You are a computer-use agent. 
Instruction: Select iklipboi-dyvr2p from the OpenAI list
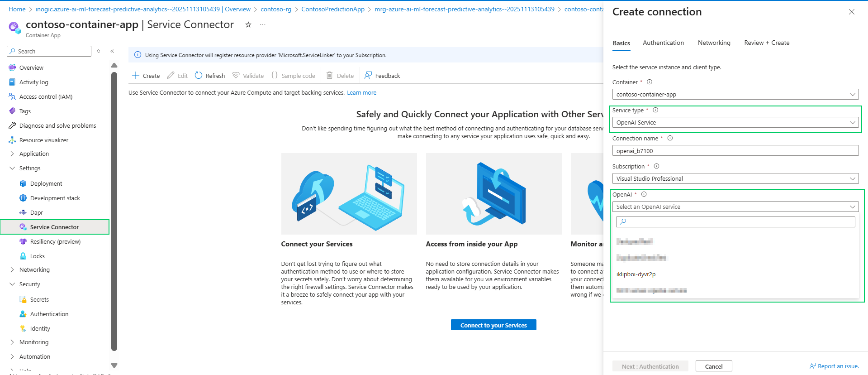coord(636,274)
